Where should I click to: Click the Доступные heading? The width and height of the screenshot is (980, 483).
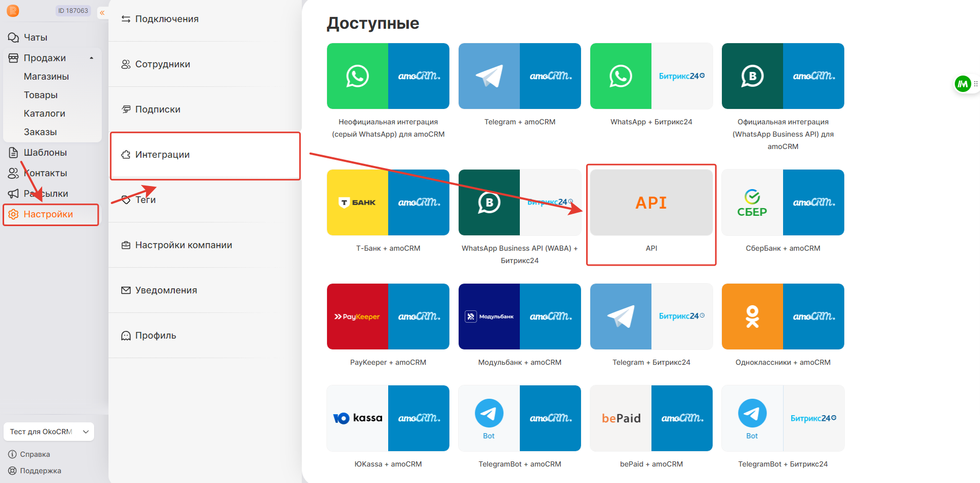click(x=373, y=23)
